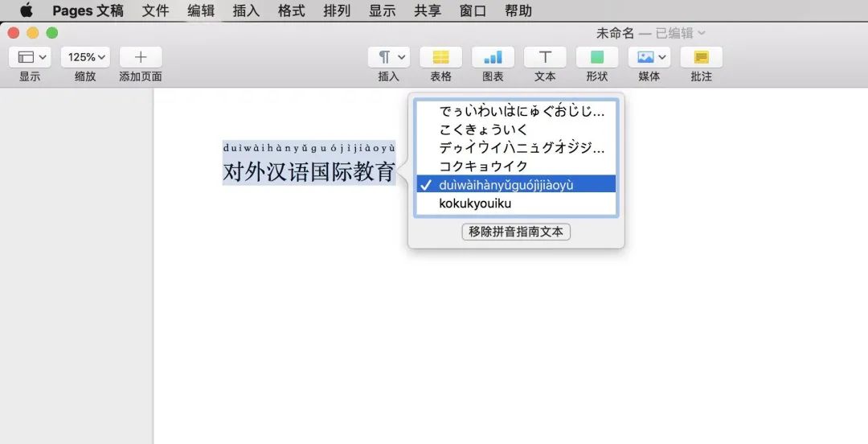Screen dimensions: 868x444
Task: Open the 窗口 menu
Action: click(x=473, y=10)
